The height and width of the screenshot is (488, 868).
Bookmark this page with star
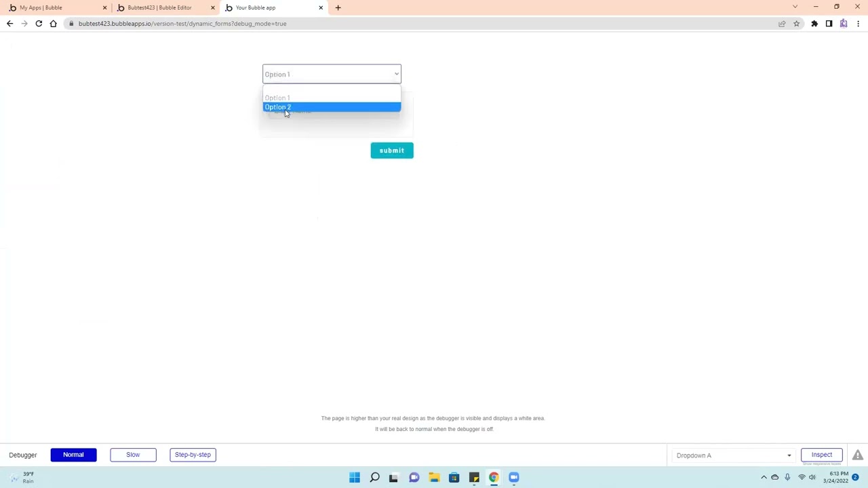point(796,24)
